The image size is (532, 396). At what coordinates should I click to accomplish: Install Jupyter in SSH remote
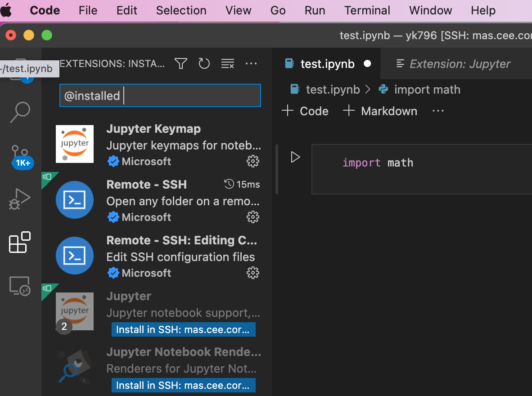pos(183,329)
